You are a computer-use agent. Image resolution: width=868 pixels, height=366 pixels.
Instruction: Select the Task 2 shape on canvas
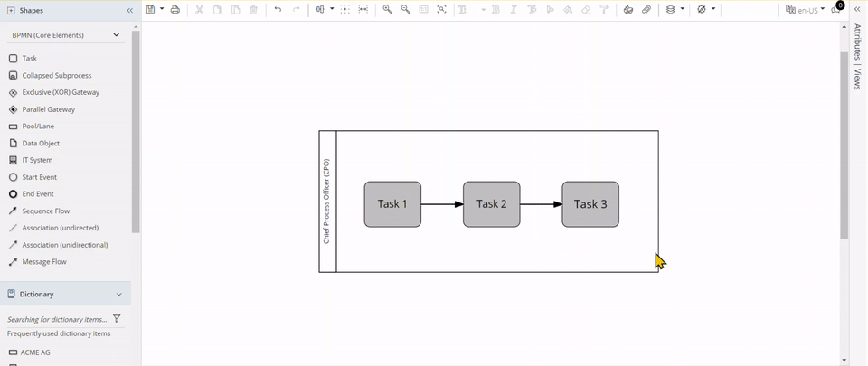(491, 204)
